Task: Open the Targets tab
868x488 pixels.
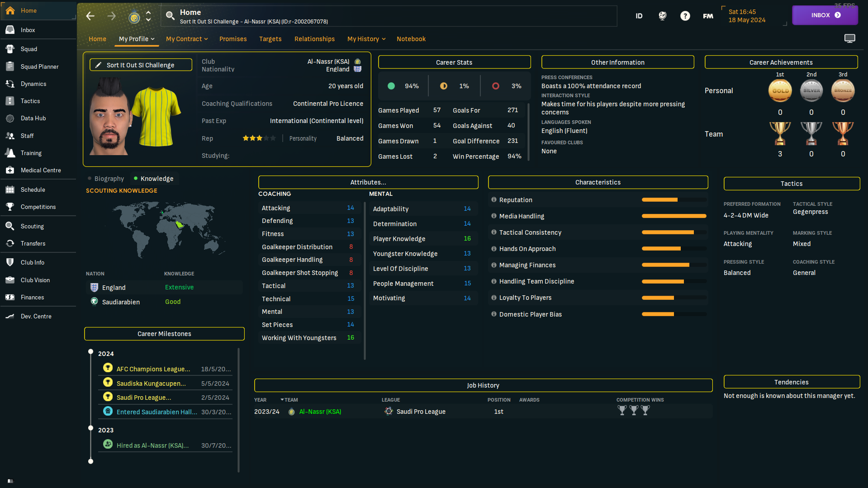Action: pos(270,39)
